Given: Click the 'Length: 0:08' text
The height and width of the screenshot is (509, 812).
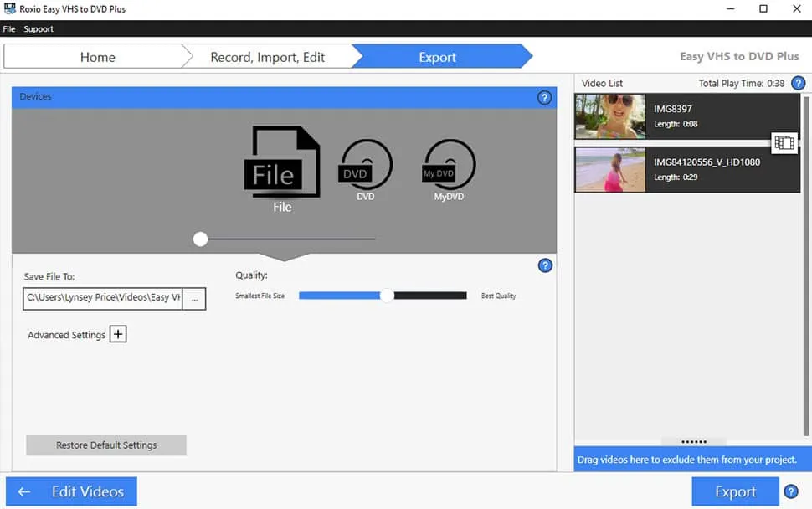Looking at the screenshot, I should pyautogui.click(x=676, y=124).
